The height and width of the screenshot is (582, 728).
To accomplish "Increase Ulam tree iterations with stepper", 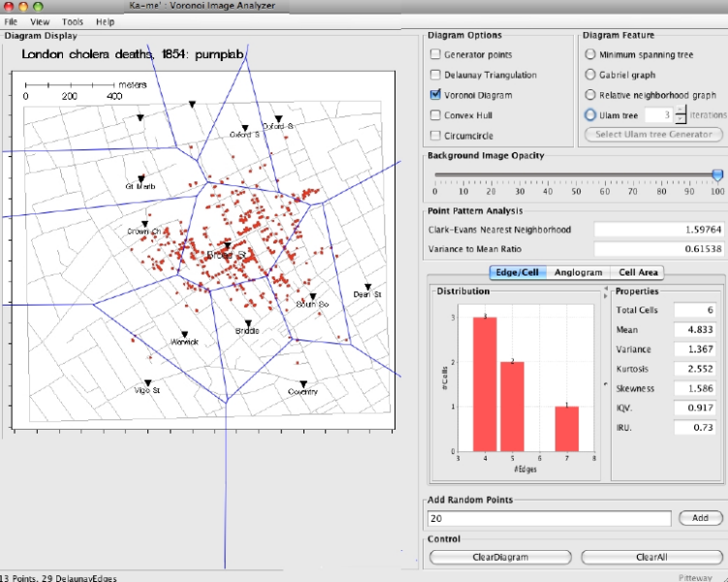I will click(x=681, y=111).
